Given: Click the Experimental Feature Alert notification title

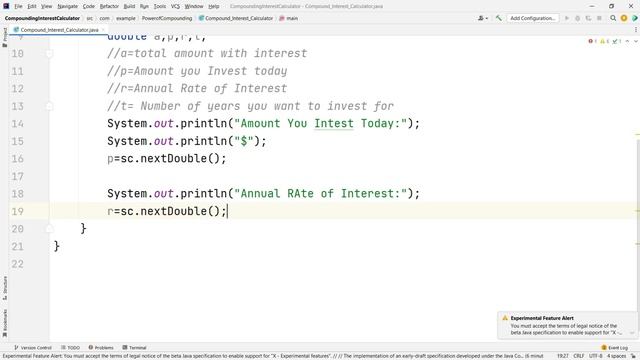Looking at the screenshot, I should point(542,318).
